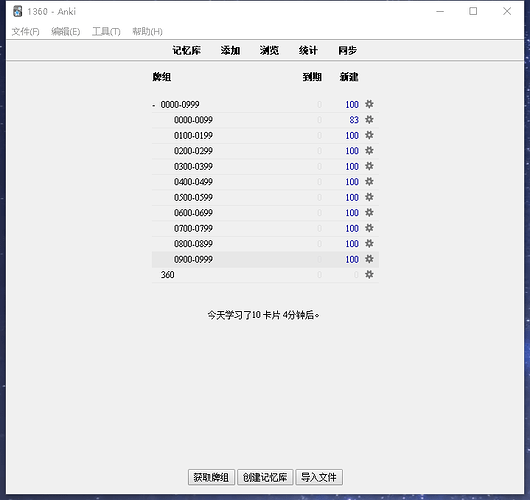The height and width of the screenshot is (500, 530).
Task: Click 同步 to sync collection
Action: [347, 50]
